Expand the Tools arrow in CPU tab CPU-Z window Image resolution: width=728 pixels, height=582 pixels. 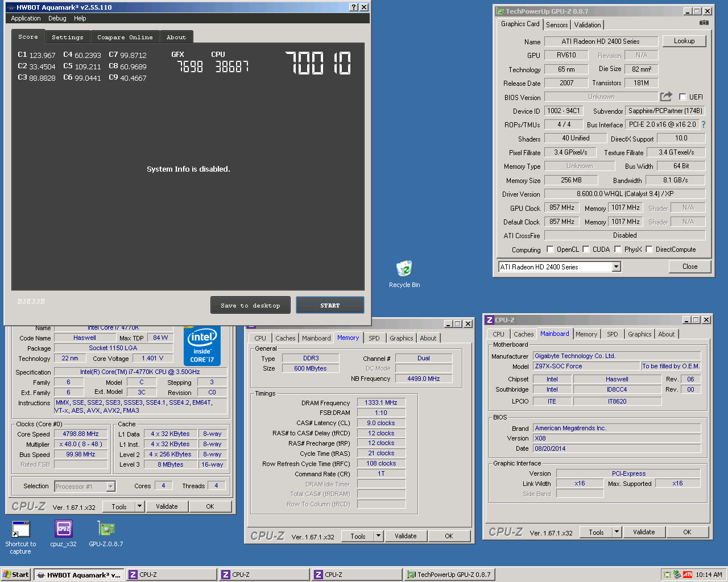139,506
